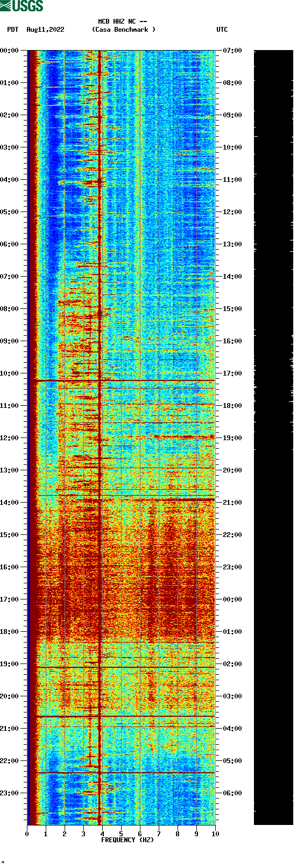Click the 13:00 label on the UTC axis

tap(232, 244)
